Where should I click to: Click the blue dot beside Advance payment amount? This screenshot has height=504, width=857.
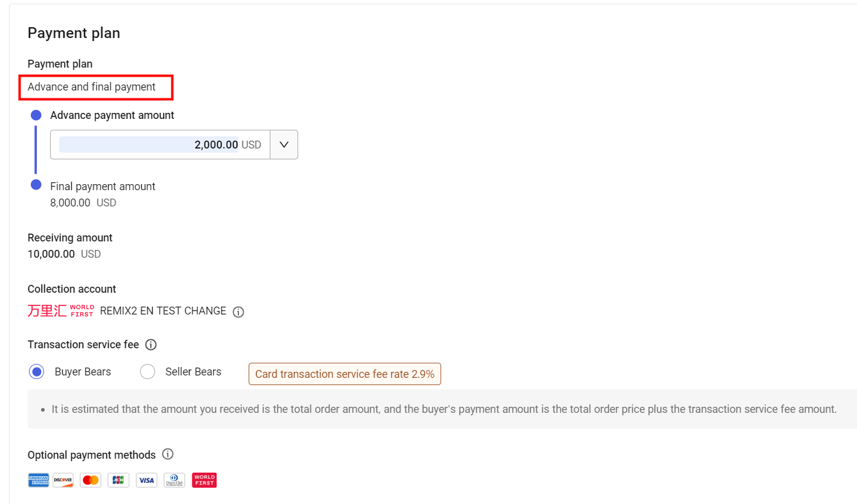36,115
